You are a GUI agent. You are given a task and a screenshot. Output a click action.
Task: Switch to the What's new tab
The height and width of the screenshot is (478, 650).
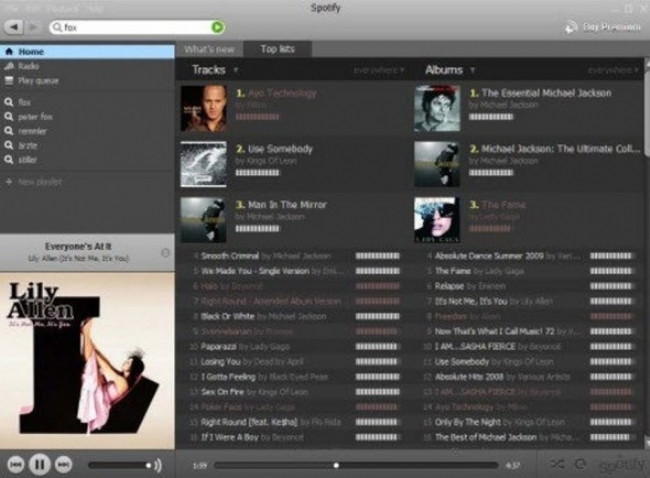[x=209, y=49]
